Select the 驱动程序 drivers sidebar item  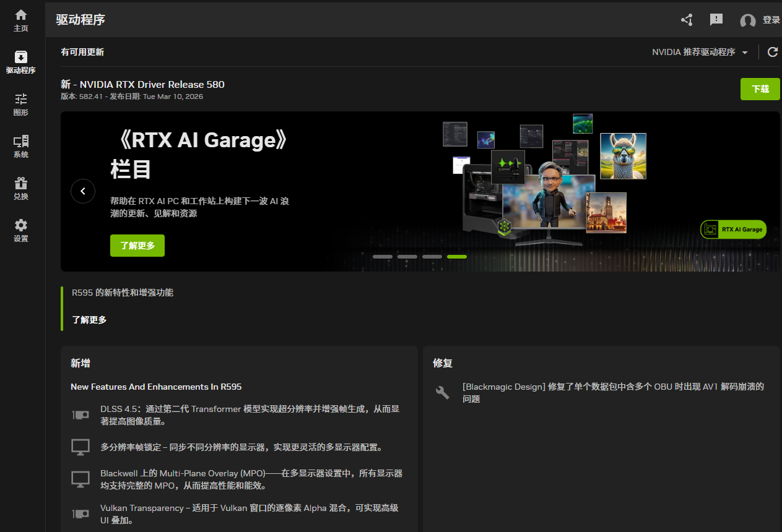(x=21, y=62)
